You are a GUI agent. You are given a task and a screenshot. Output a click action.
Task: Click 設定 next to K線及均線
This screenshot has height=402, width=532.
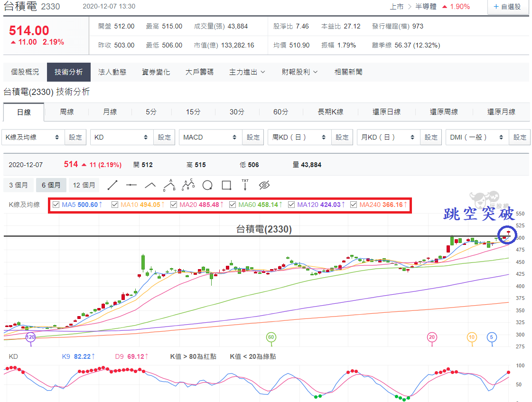75,137
